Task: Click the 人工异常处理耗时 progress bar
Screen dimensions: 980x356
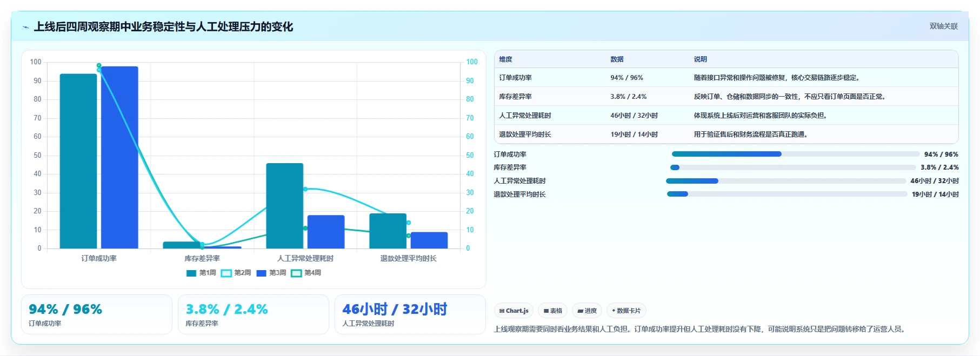Action: [786, 181]
